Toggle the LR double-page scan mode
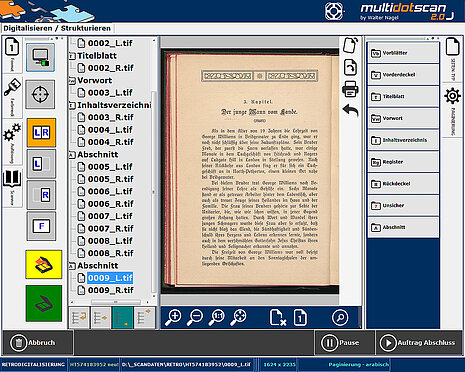Viewport: 465px width, 372px height. pyautogui.click(x=41, y=132)
